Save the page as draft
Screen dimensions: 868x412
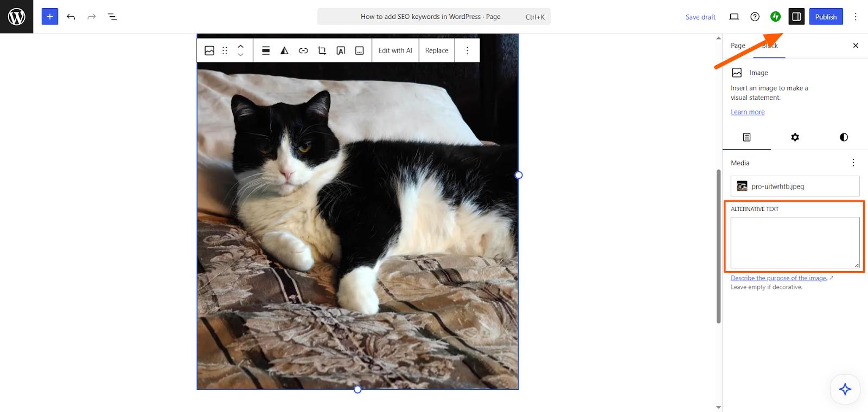coord(700,17)
